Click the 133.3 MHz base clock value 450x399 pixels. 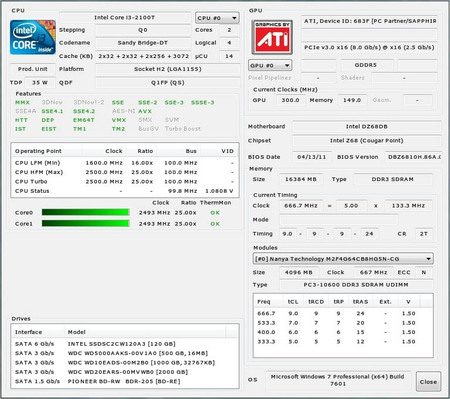[x=408, y=206]
